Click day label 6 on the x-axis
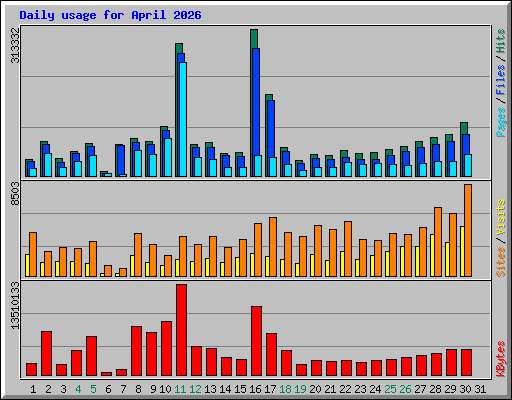 pyautogui.click(x=108, y=389)
